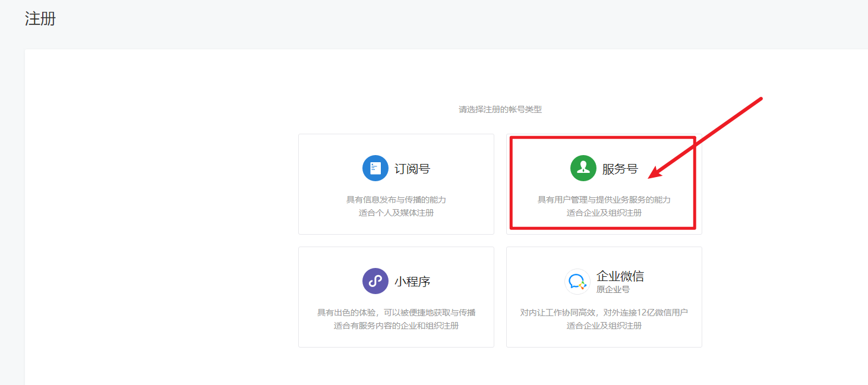Image resolution: width=868 pixels, height=385 pixels.
Task: Click 适合个人及媒体注册 description line
Action: tap(396, 213)
